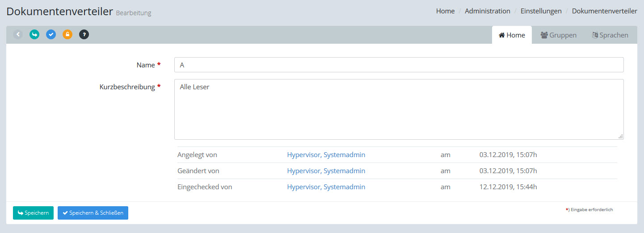Click the Kurzbeschreibung textarea resize handle
The width and height of the screenshot is (644, 233).
[x=620, y=137]
